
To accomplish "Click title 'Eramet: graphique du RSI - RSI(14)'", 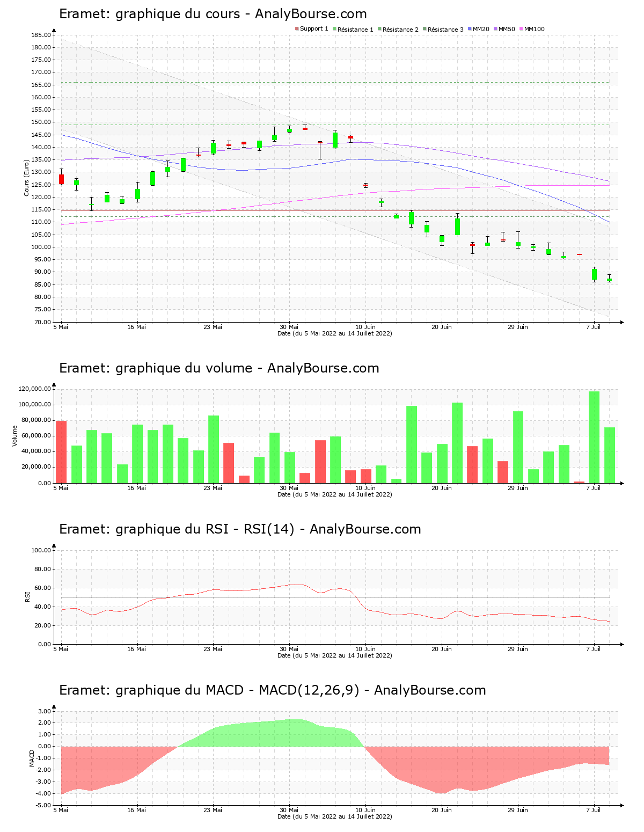I will 177,529.
